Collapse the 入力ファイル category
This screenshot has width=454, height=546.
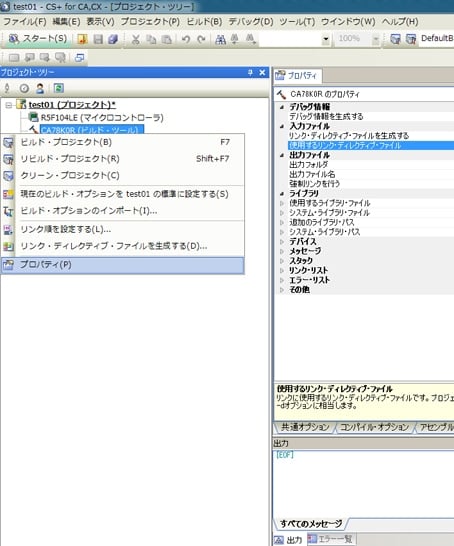click(282, 126)
